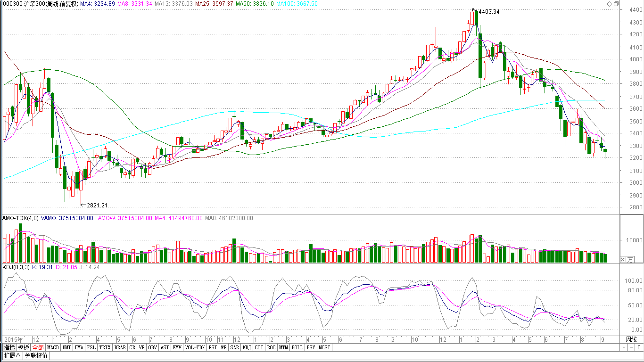Viewport: 644px width, 362px height.
Task: Pick the MTM indicator
Action: (x=283, y=347)
